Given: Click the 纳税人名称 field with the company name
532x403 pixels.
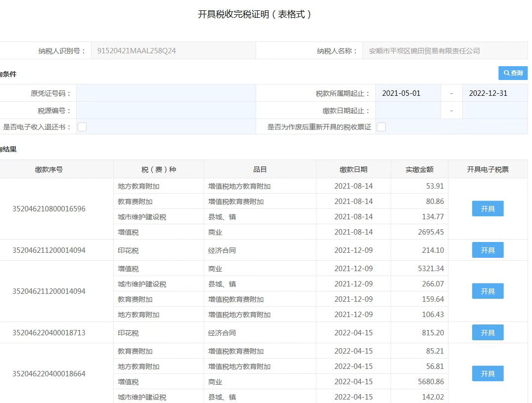Looking at the screenshot, I should (x=444, y=51).
